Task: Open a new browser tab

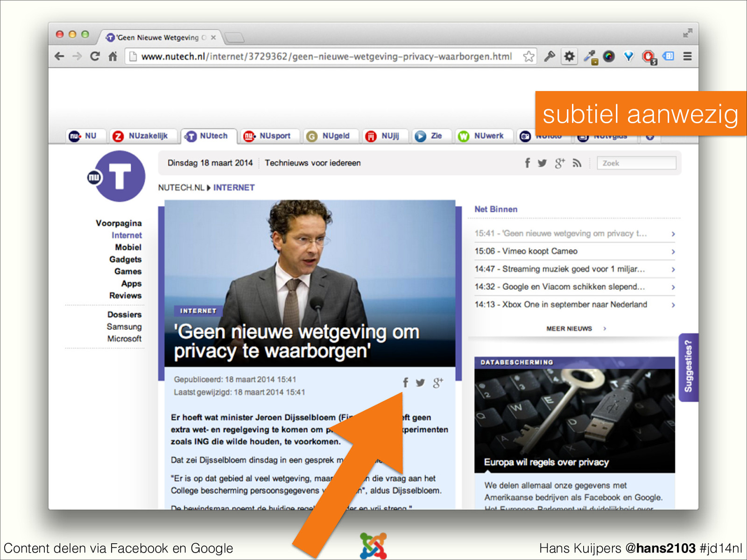Action: (234, 37)
